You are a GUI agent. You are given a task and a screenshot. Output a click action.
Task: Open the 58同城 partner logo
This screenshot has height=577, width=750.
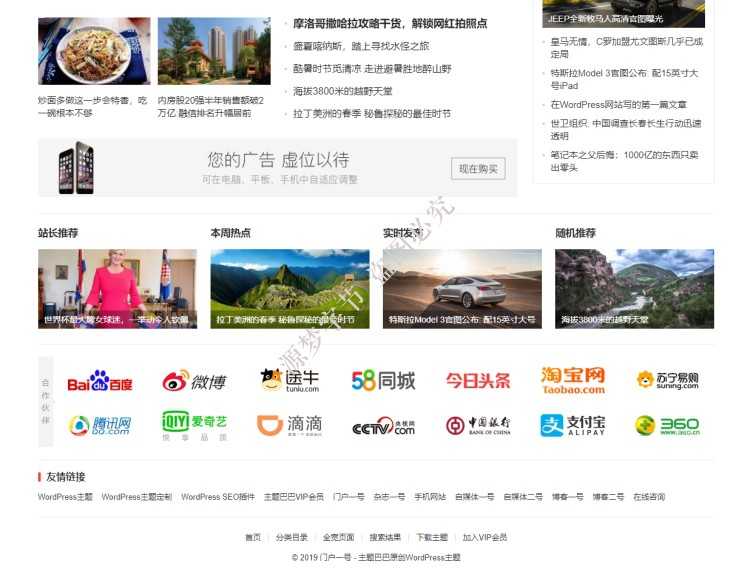click(x=384, y=381)
